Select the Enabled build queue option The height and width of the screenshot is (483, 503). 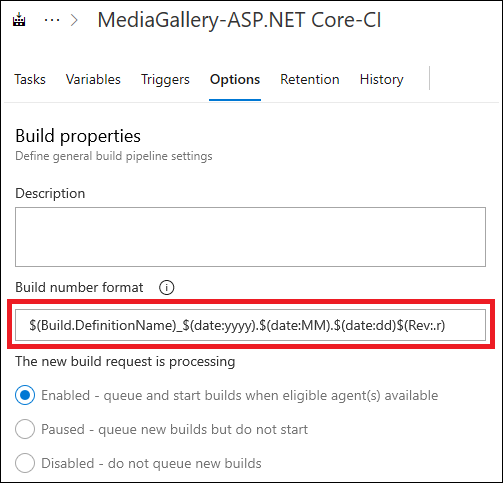point(25,395)
